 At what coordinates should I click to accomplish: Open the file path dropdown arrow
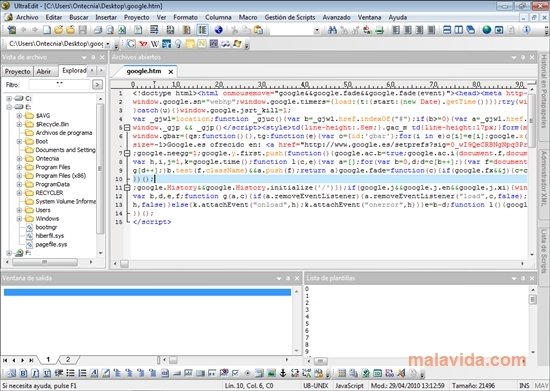tap(108, 44)
